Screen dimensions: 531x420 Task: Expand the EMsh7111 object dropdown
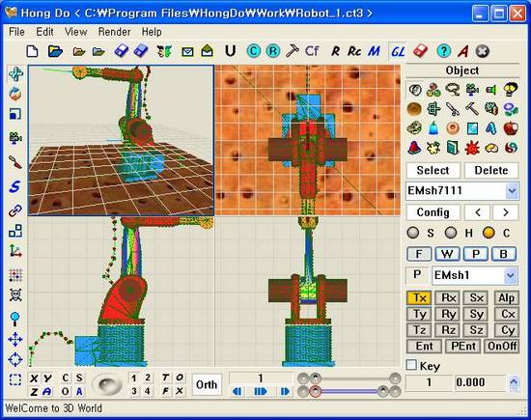coord(512,191)
